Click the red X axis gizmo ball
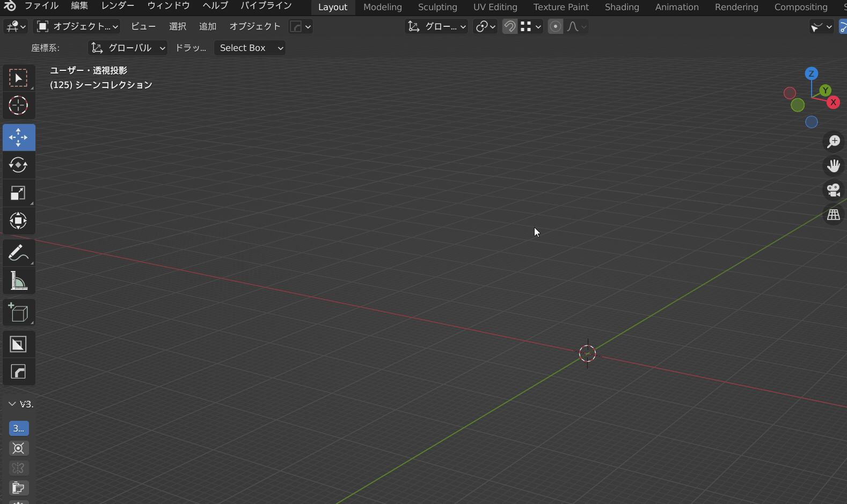The width and height of the screenshot is (847, 504). click(x=833, y=103)
